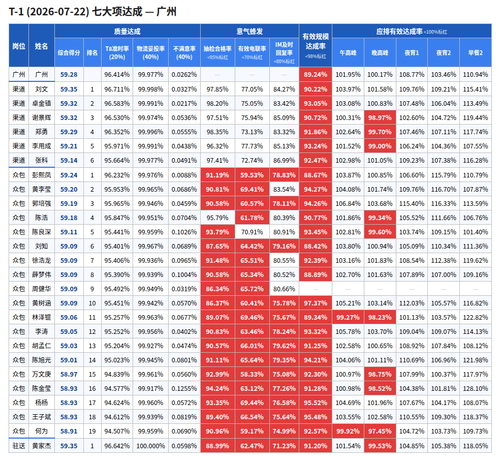Screen dimensions: 500x459
Task: Click the 早餐2 column header
Action: [x=475, y=53]
